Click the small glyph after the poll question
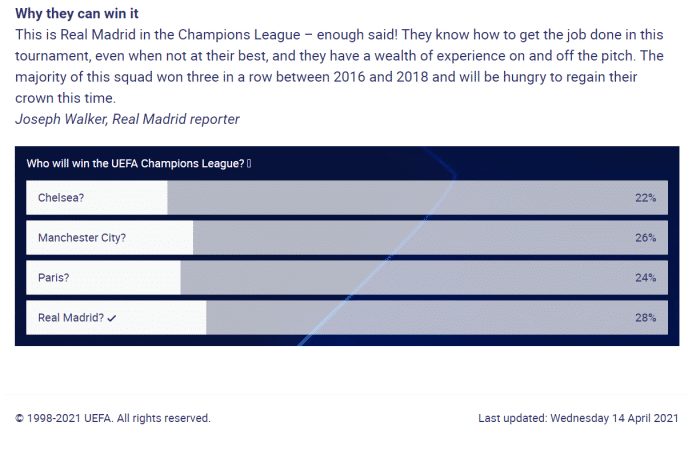Viewport: 700px width, 450px height. point(249,163)
